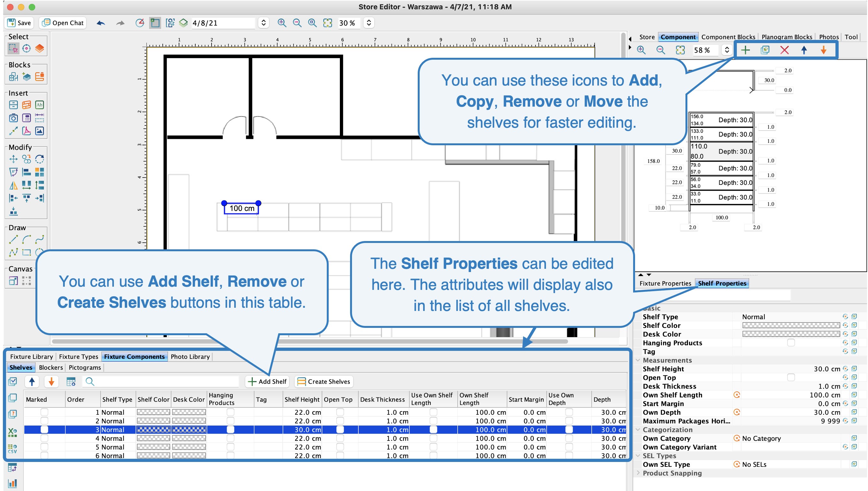This screenshot has width=868, height=491.
Task: Open the Fixture Library tab
Action: click(31, 357)
